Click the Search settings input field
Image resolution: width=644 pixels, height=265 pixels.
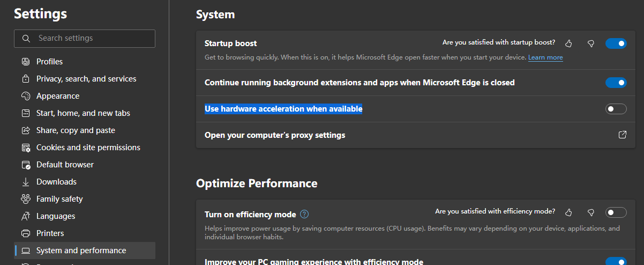[91, 39]
